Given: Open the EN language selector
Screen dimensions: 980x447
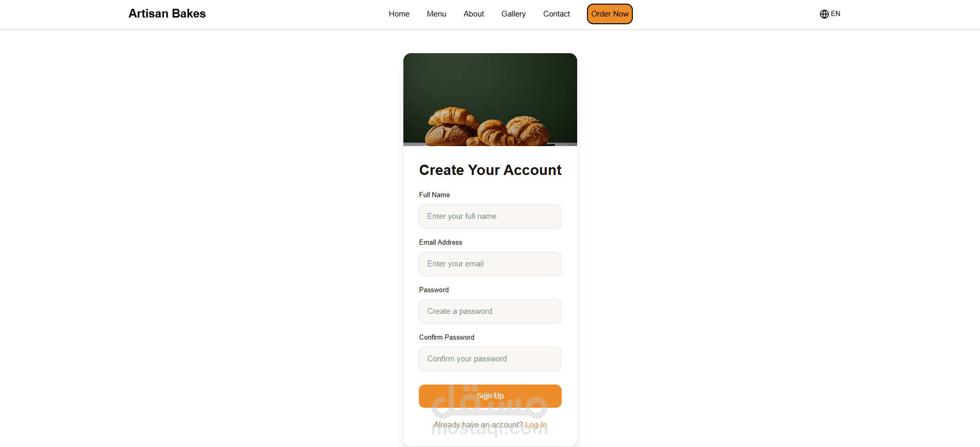Looking at the screenshot, I should point(830,14).
